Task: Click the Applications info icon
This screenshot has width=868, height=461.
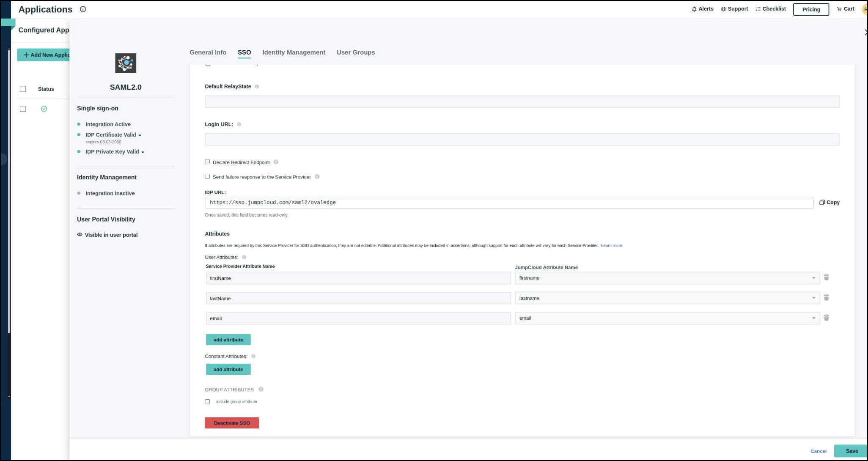Action: [83, 9]
